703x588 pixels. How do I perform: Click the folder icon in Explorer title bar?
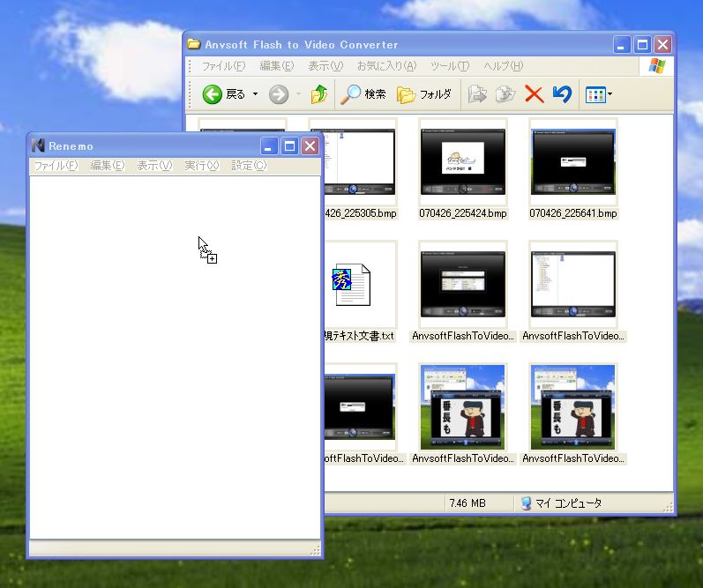point(194,44)
